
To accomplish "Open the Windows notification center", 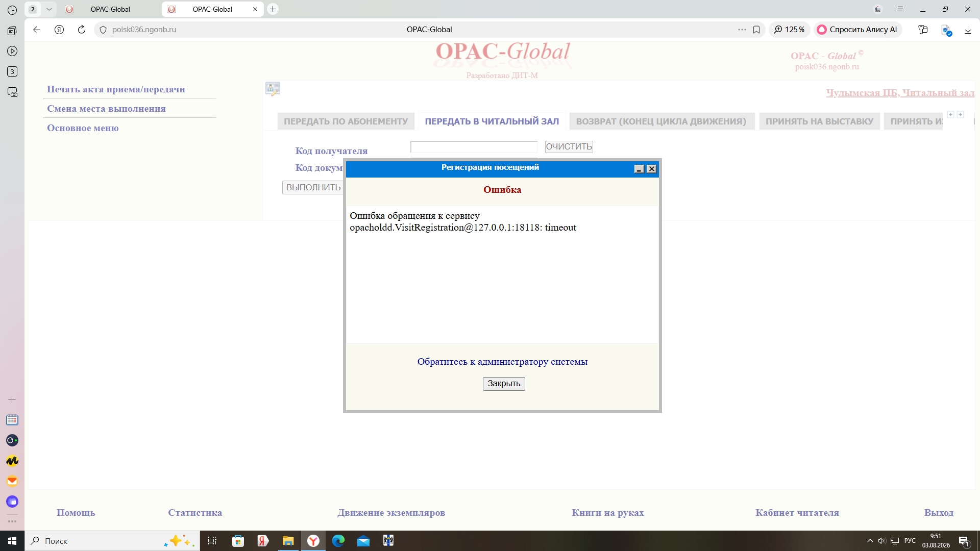I will click(x=964, y=541).
